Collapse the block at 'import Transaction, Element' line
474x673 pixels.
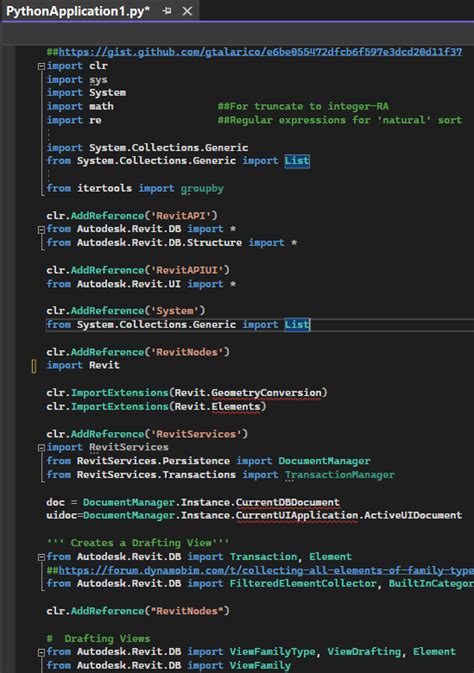(41, 557)
